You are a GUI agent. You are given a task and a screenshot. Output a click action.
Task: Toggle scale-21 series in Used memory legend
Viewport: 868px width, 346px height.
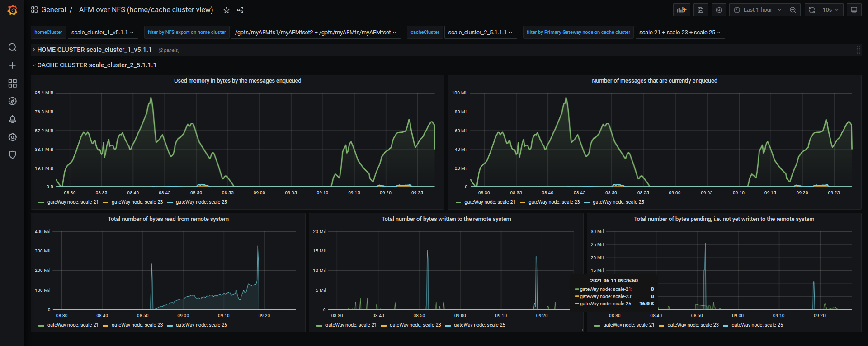click(x=72, y=202)
